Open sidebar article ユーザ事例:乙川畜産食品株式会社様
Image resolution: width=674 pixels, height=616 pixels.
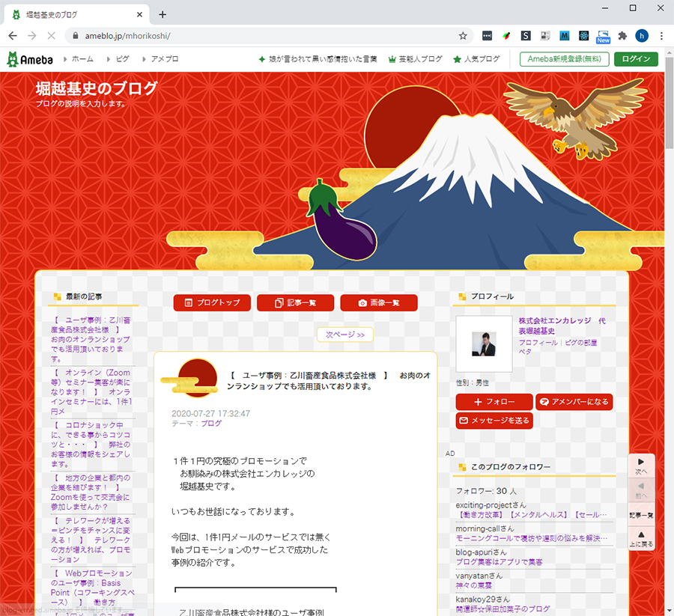91,339
